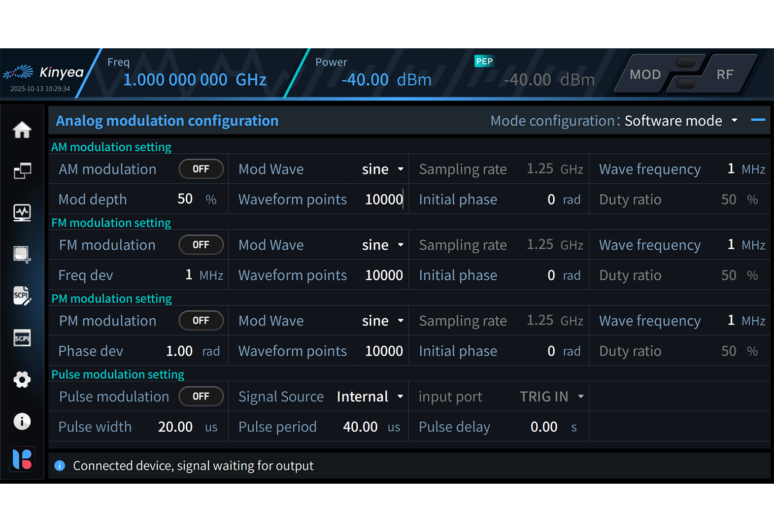Image resolution: width=774 pixels, height=532 pixels.
Task: Click the screenshot capture selection icon
Action: (x=22, y=255)
